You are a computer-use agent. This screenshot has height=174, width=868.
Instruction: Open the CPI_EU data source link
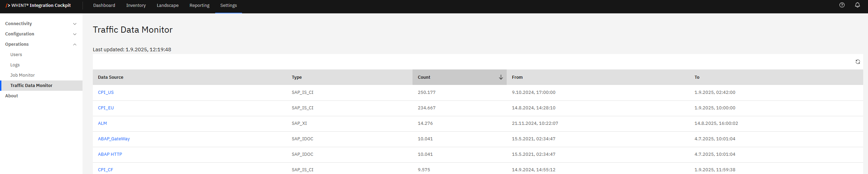point(106,108)
